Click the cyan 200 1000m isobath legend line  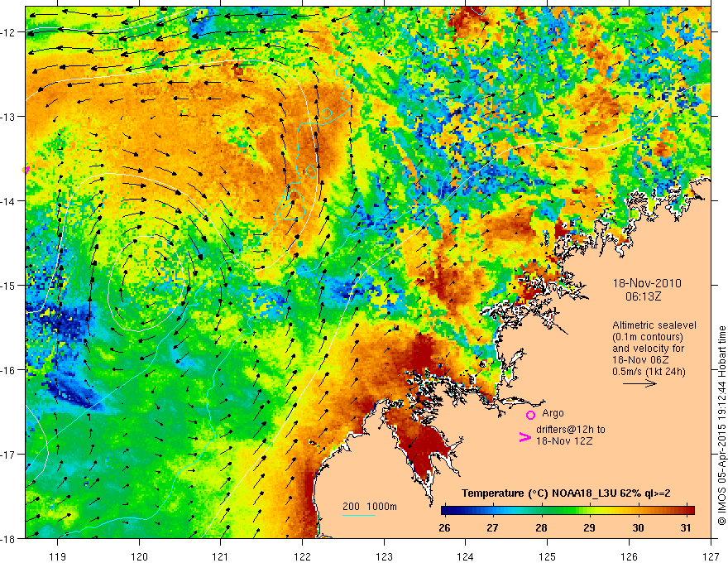coord(359,515)
